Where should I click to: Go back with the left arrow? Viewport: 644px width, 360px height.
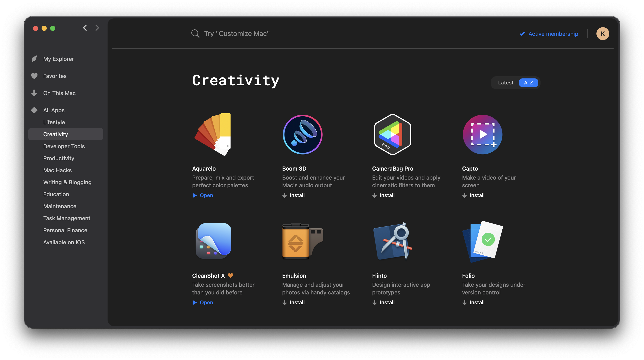(x=85, y=28)
